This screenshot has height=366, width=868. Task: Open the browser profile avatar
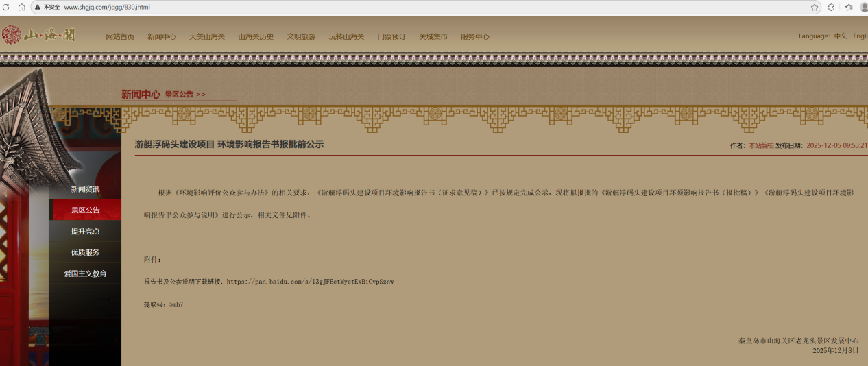865,7
